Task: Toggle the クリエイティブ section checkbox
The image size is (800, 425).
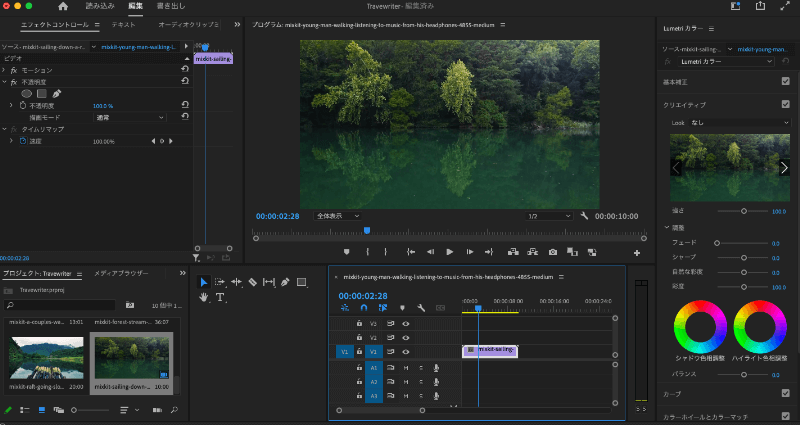Action: click(785, 104)
